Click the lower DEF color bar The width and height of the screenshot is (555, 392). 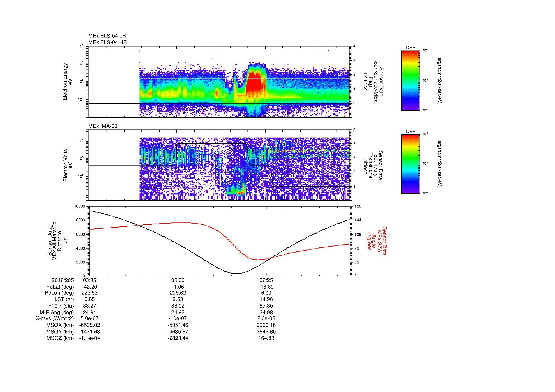tap(410, 164)
